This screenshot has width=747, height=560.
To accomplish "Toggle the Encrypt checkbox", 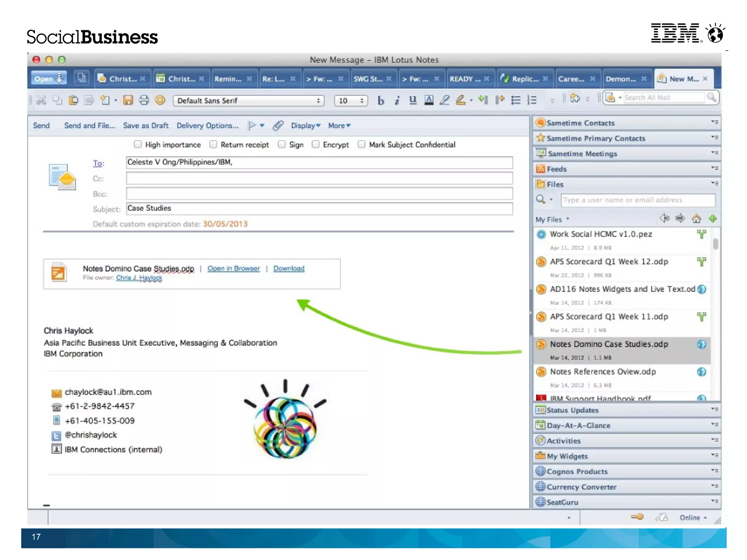I will click(x=316, y=144).
